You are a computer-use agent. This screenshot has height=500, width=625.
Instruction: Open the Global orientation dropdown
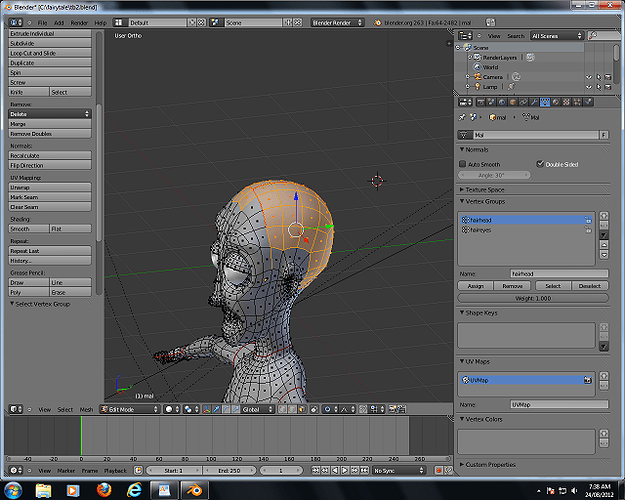258,409
